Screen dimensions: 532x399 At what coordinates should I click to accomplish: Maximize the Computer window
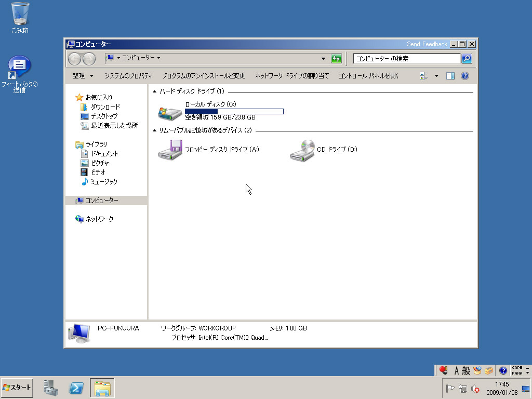click(462, 44)
